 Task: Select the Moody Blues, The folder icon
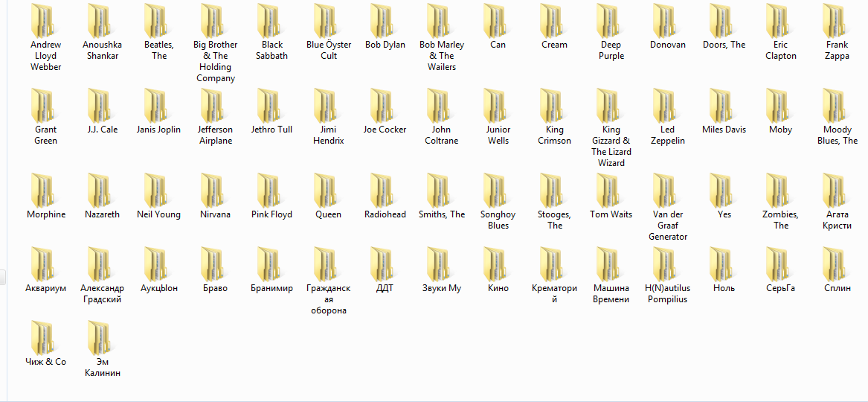(835, 105)
